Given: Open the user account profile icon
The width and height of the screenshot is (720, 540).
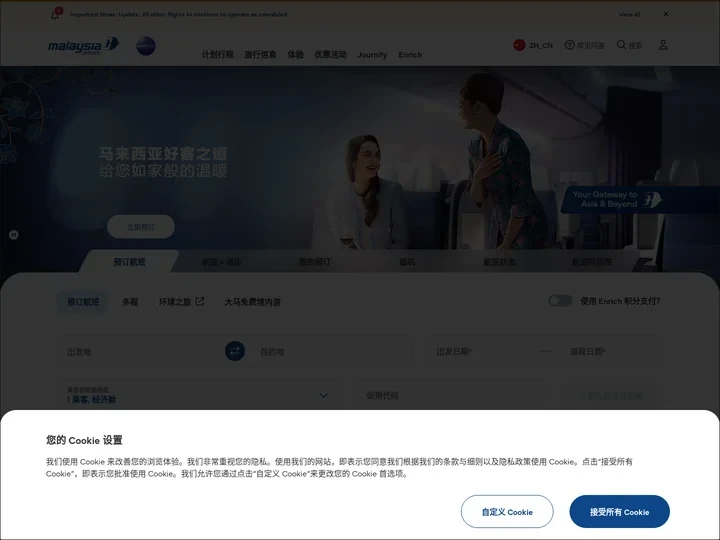Looking at the screenshot, I should [663, 45].
